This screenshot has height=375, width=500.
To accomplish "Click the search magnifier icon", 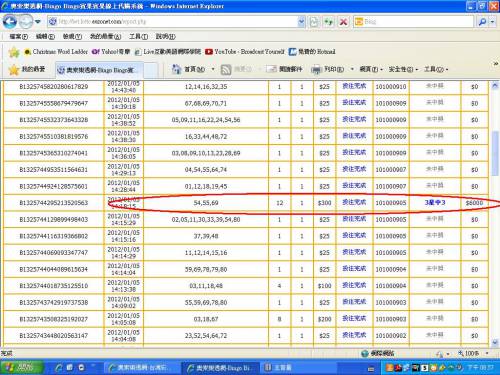I will coord(482,22).
